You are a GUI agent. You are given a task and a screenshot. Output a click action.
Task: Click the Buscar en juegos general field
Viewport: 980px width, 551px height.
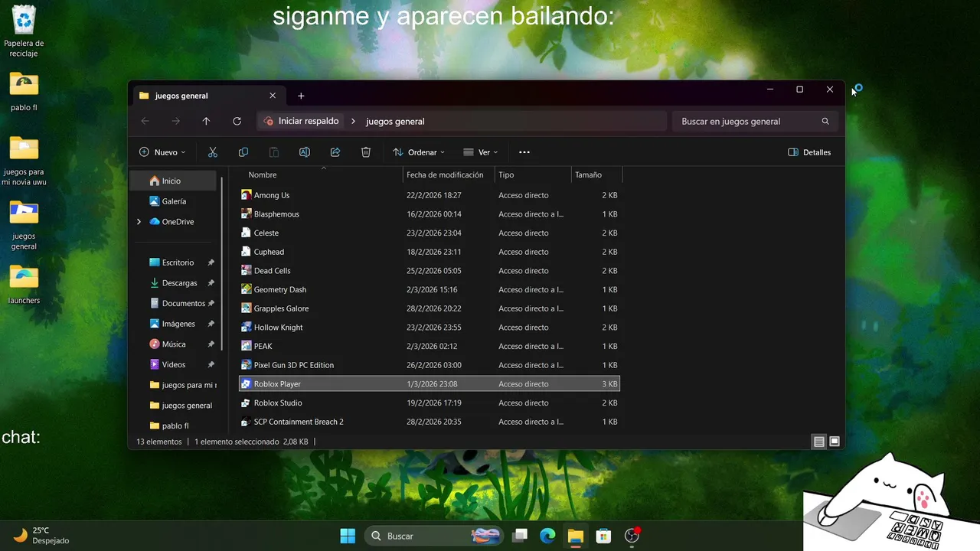pos(754,121)
